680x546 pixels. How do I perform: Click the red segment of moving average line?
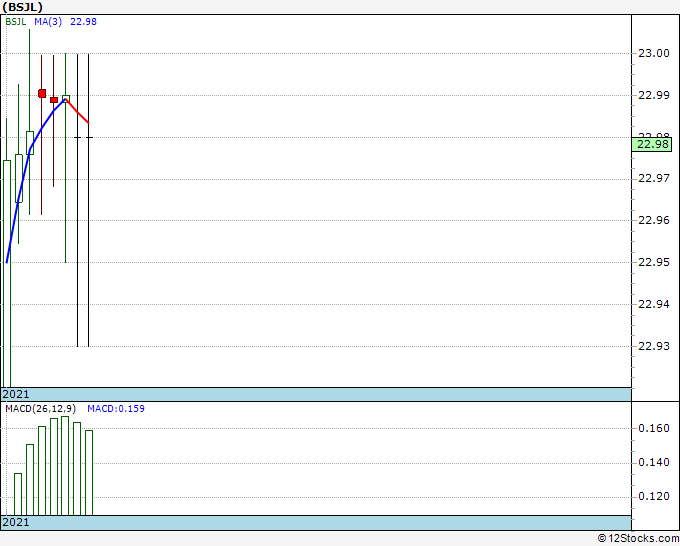77,111
